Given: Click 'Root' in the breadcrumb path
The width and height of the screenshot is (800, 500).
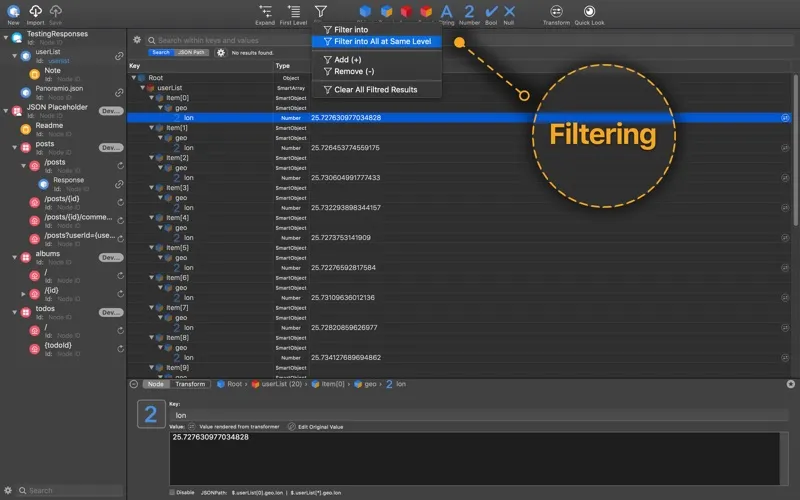Looking at the screenshot, I should coord(235,384).
